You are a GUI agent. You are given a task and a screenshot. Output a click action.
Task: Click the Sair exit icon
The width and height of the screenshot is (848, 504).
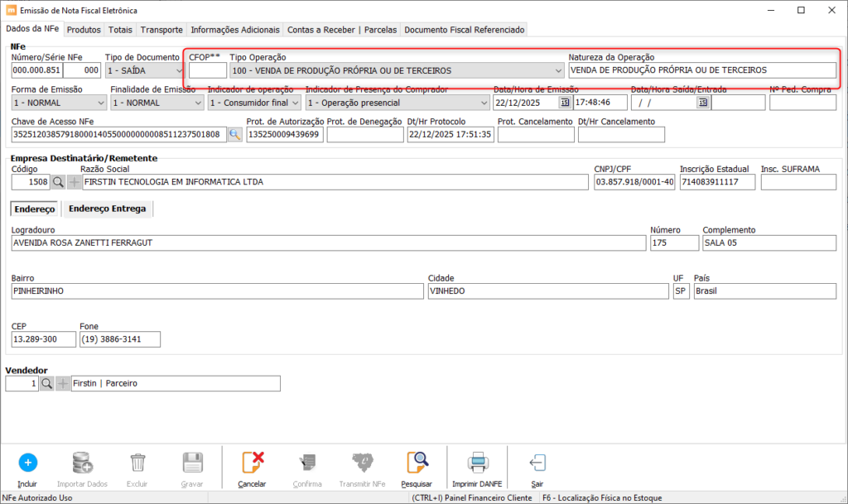pyautogui.click(x=537, y=463)
